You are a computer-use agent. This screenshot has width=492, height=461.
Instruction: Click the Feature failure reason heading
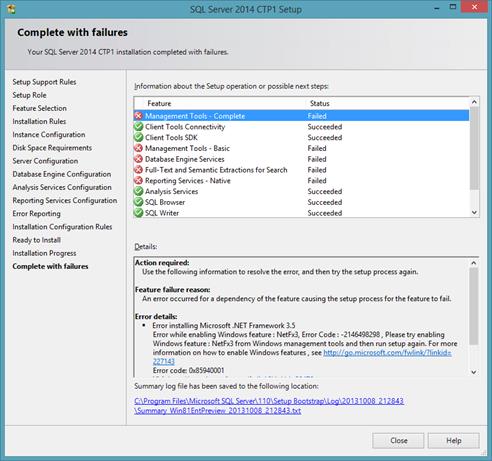(x=172, y=289)
